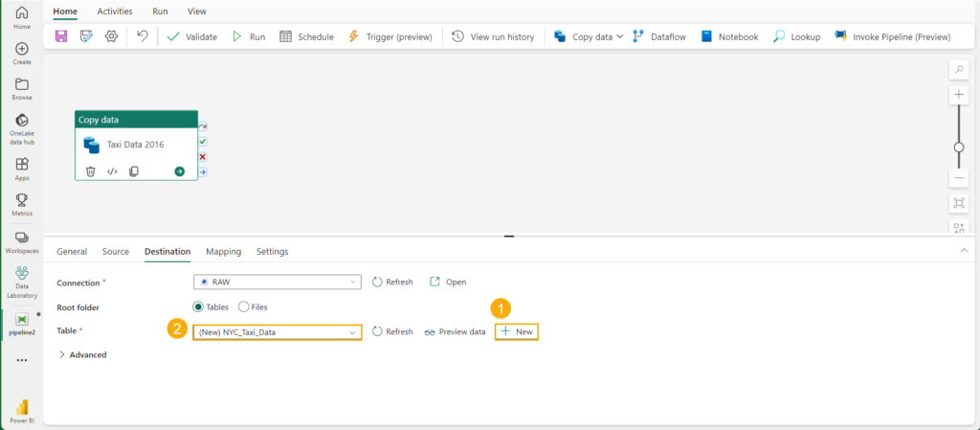This screenshot has height=430, width=980.
Task: Click the Undo arrow icon
Action: click(x=142, y=36)
